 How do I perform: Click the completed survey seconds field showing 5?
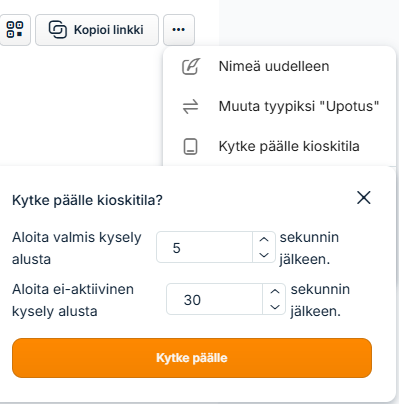(x=204, y=247)
